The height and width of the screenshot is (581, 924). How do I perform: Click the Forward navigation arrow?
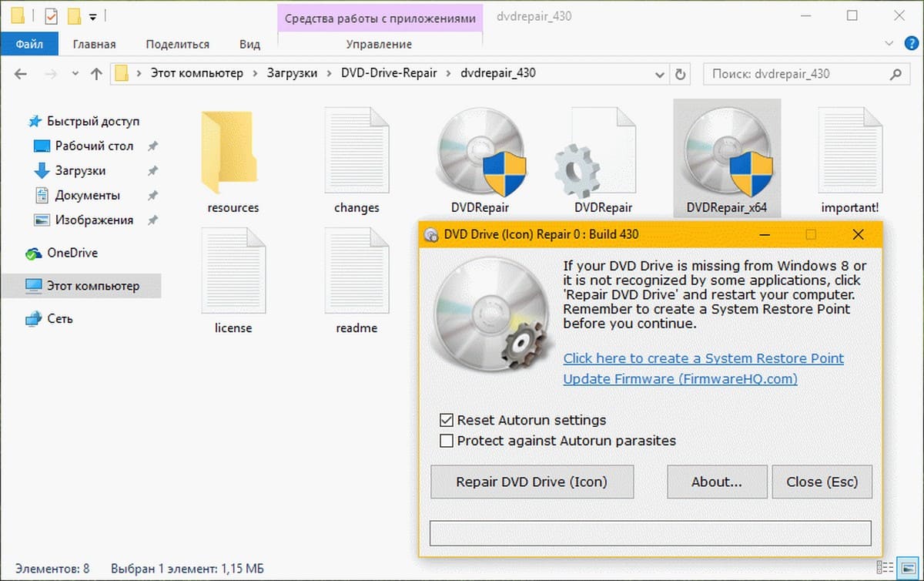(x=51, y=74)
